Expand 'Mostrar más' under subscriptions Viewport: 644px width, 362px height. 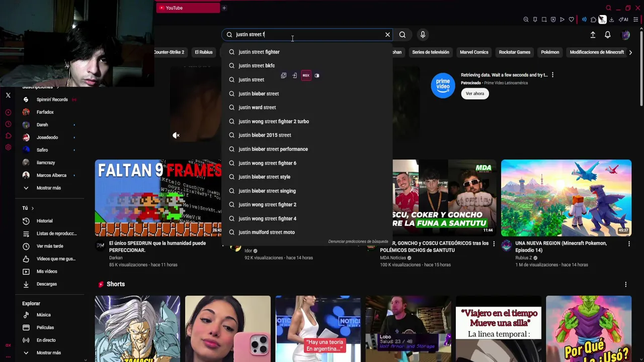pos(49,188)
